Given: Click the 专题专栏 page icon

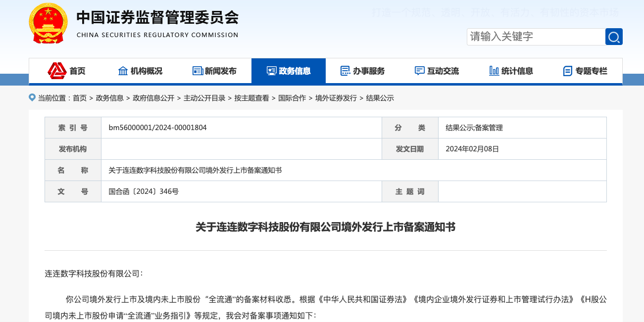Looking at the screenshot, I should click(x=568, y=71).
